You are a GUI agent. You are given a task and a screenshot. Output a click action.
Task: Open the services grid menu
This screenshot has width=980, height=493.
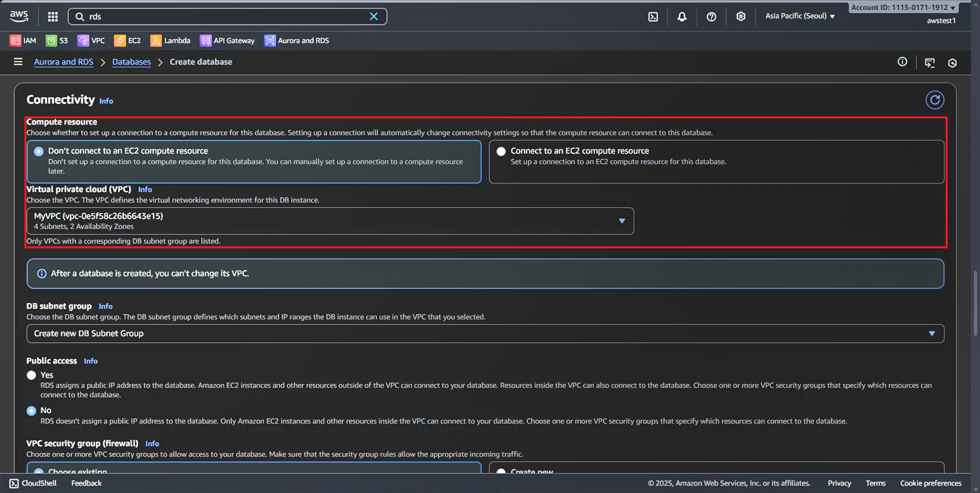53,17
